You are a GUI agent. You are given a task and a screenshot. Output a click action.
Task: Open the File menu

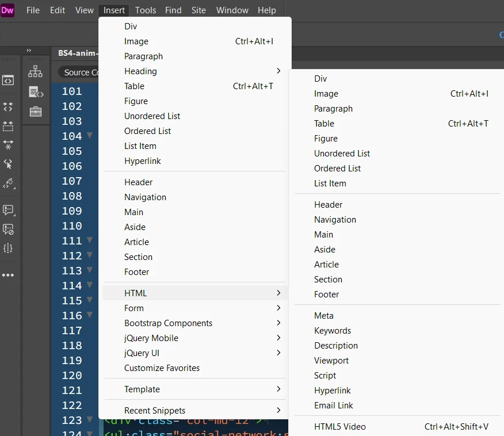[33, 10]
